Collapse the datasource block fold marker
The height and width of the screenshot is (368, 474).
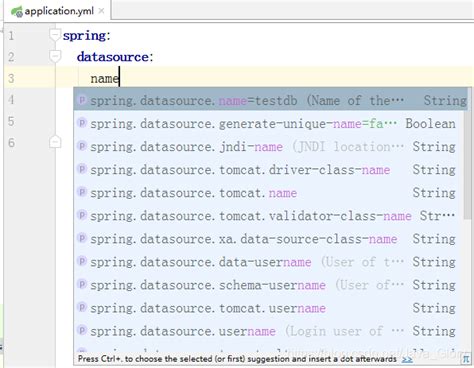55,56
